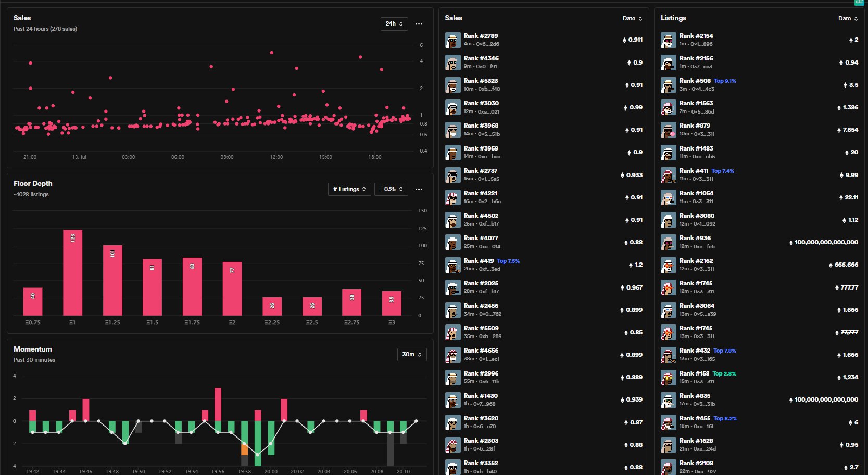The width and height of the screenshot is (868, 475).
Task: Open the Rank #4221 sale avatar
Action: point(453,197)
